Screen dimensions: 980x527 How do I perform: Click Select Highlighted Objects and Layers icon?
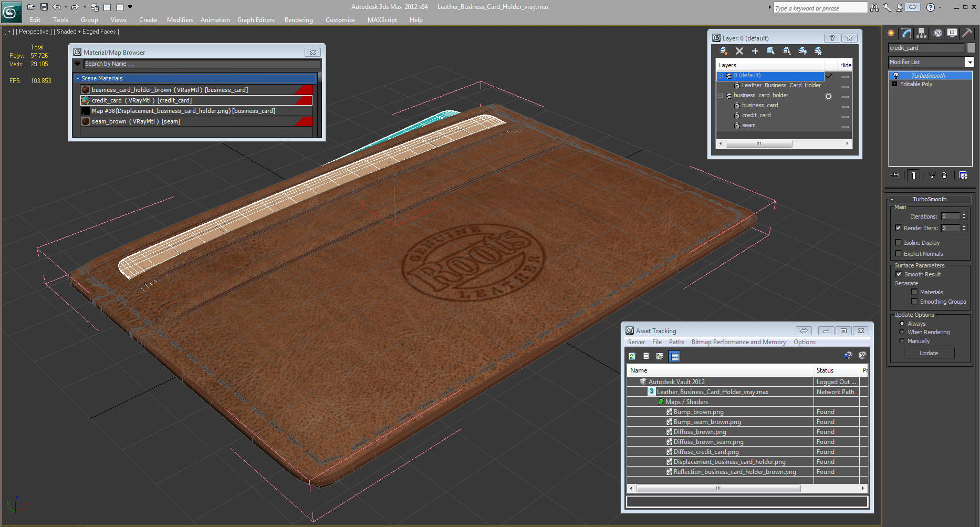pyautogui.click(x=771, y=51)
